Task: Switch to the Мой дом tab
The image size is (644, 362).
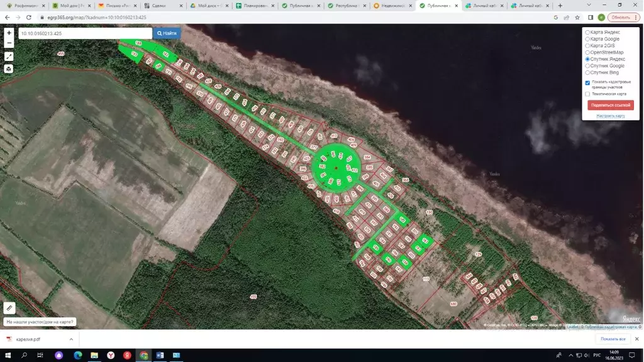Action: [x=72, y=6]
